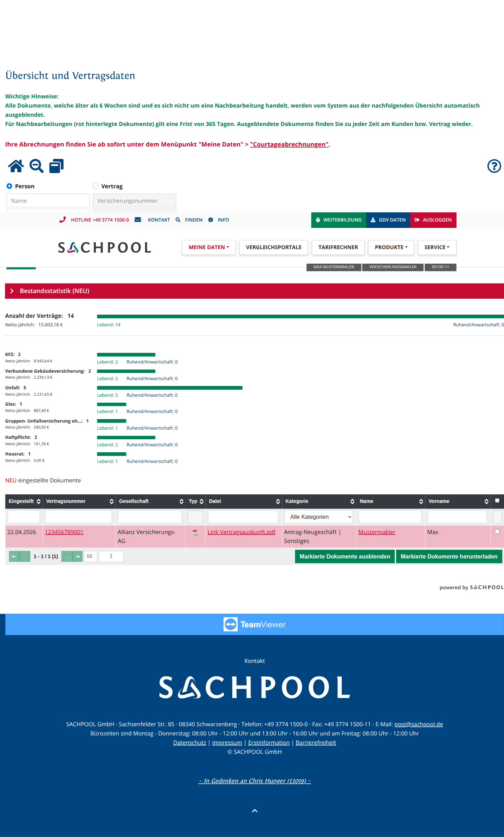The height and width of the screenshot is (837, 504).
Task: Click the post@sachpool.de email link
Action: (419, 724)
